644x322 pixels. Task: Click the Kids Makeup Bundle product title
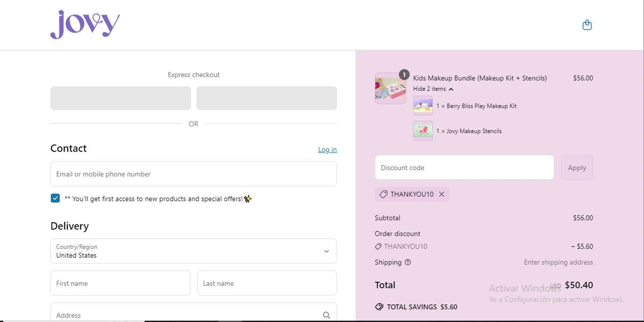(x=480, y=78)
